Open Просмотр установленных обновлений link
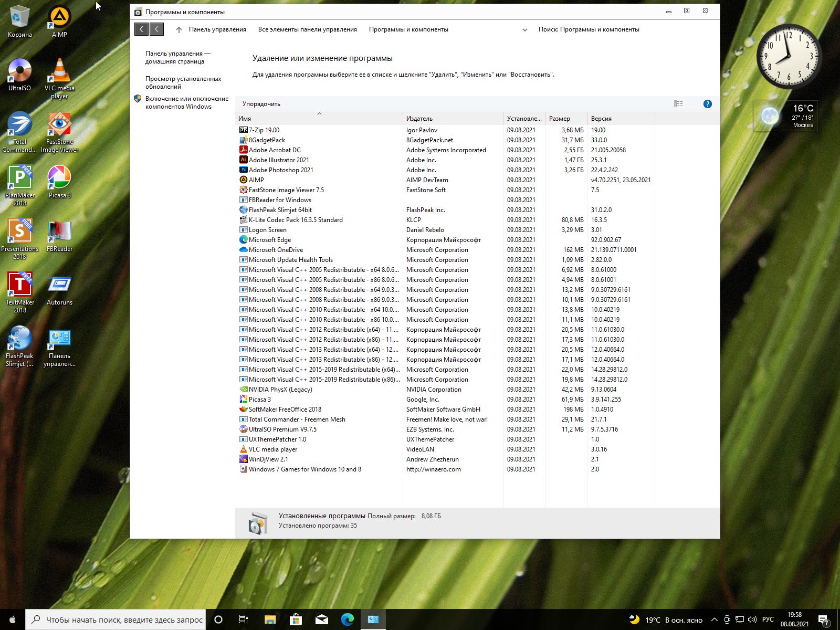This screenshot has height=630, width=840. [x=183, y=82]
